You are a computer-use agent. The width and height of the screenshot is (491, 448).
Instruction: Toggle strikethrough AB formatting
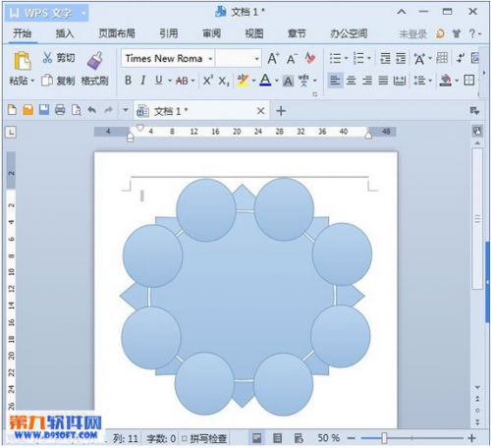[182, 81]
